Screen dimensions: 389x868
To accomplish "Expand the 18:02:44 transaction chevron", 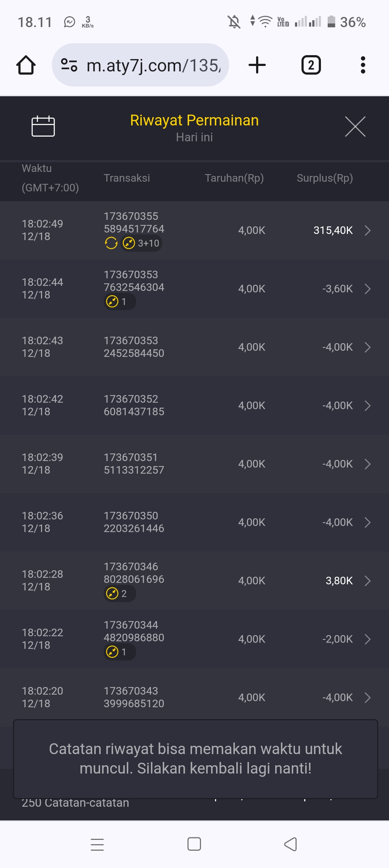I will pos(367,289).
